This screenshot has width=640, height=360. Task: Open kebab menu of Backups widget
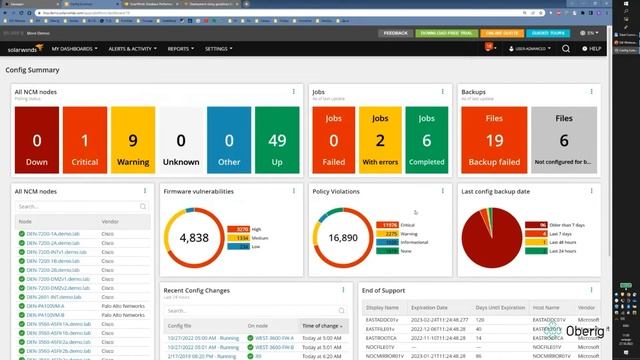[591, 92]
